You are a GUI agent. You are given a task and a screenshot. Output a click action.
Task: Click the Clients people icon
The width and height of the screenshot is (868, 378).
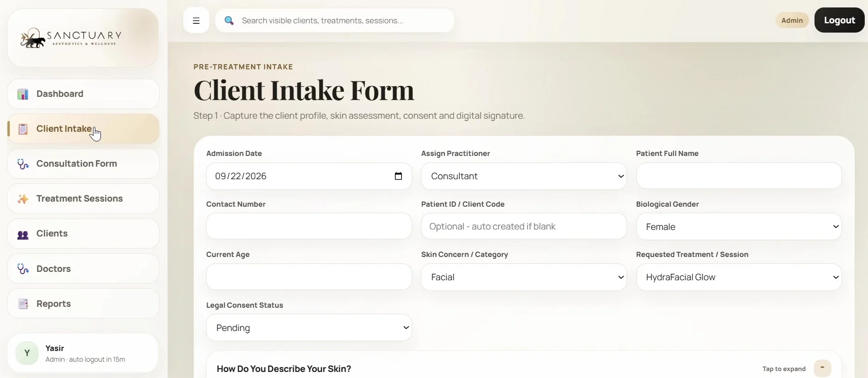[x=23, y=234]
